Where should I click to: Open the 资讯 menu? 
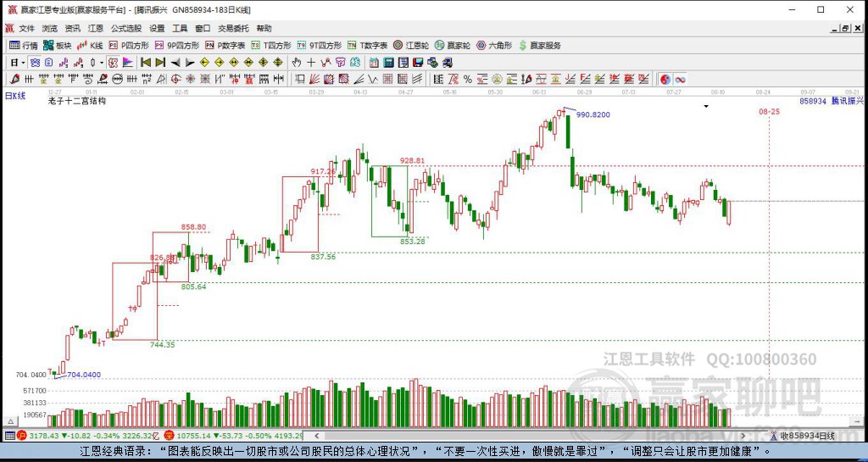(73, 28)
